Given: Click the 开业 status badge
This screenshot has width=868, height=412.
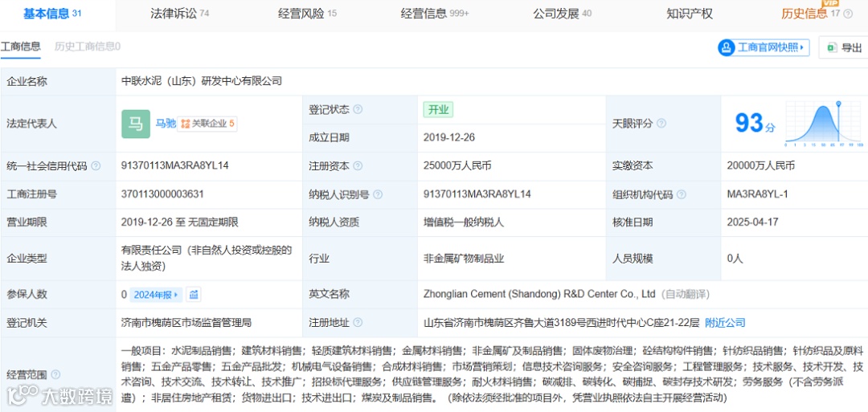Looking at the screenshot, I should click(438, 109).
